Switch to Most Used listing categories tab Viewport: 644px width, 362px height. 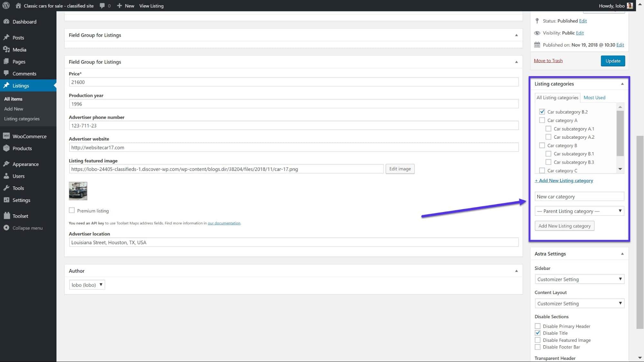pos(594,97)
